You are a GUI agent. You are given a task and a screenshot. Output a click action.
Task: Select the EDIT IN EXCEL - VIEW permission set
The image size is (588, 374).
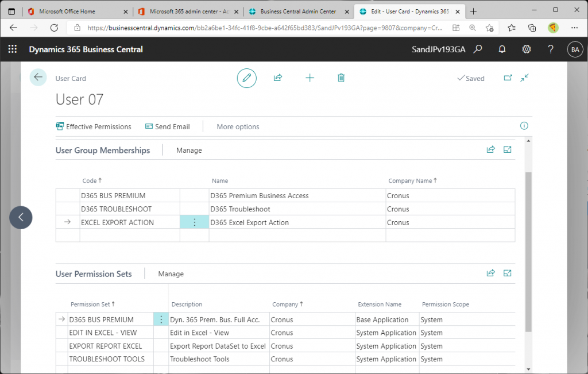coord(111,333)
